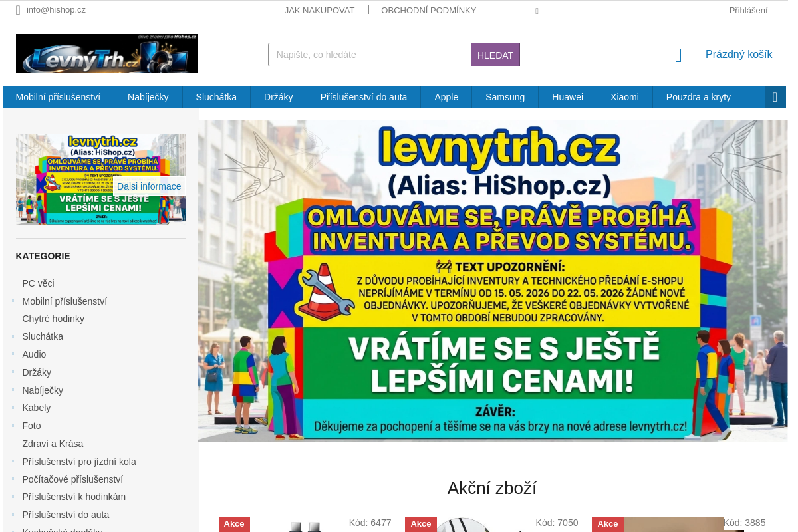798x532 pixels.
Task: Click the large levnytrh.cz inventory banner
Action: coord(493,281)
